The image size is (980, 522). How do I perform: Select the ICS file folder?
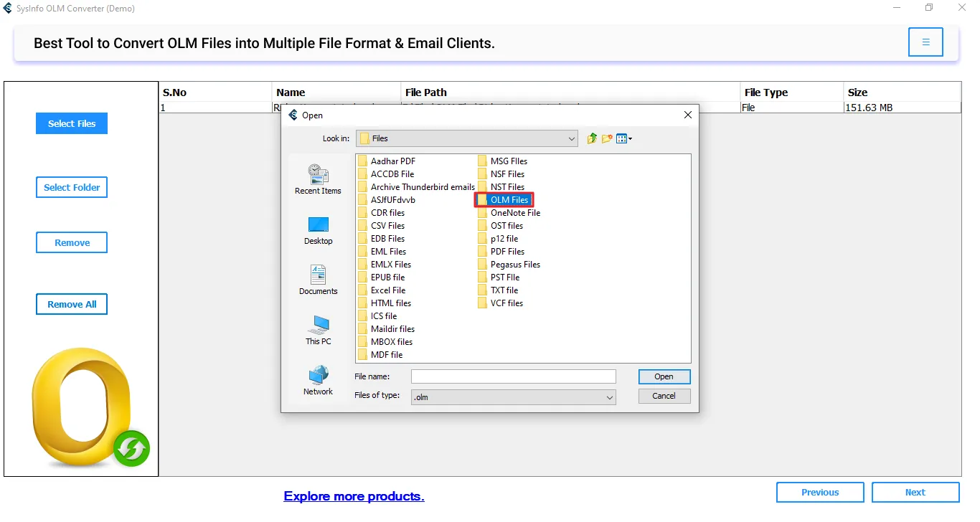(x=377, y=316)
